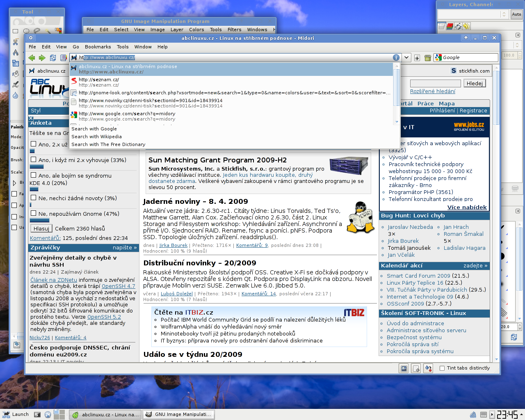This screenshot has width=525, height=420.
Task: Open the Undo History tab icon in GIMP dock
Action: point(466,26)
